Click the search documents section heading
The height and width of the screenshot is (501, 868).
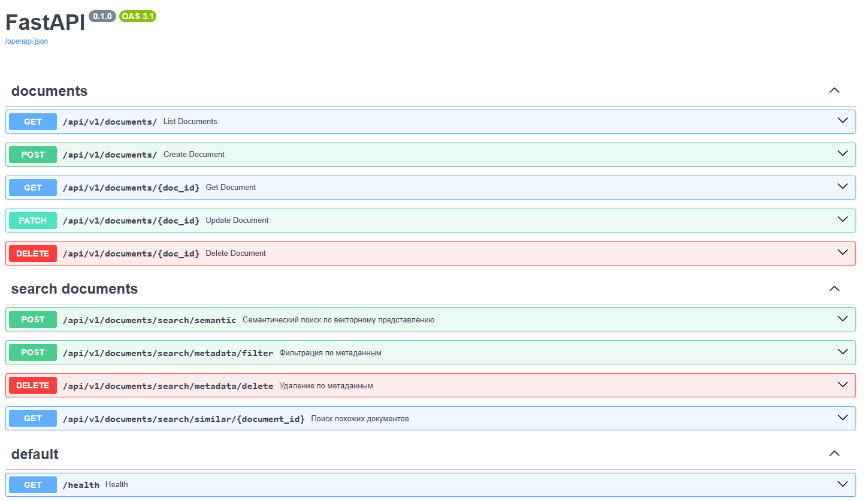click(x=74, y=289)
